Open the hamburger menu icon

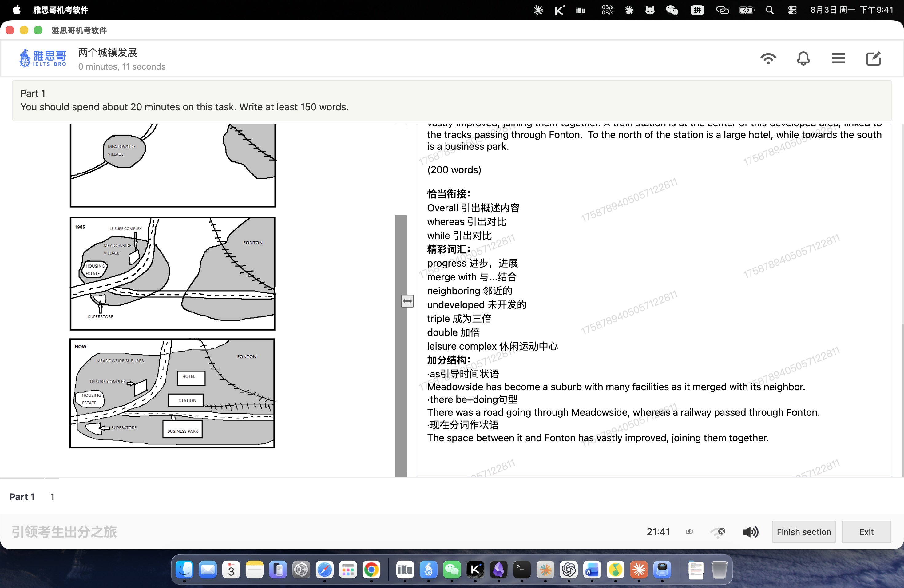pos(838,58)
